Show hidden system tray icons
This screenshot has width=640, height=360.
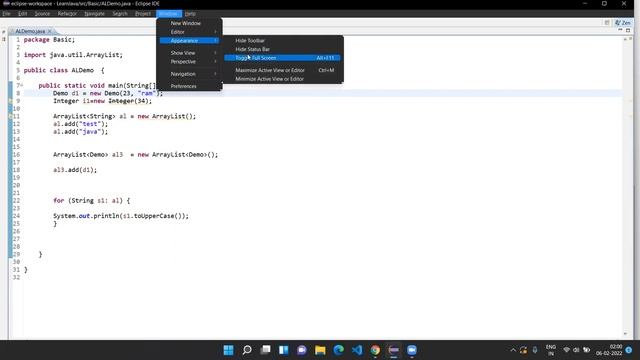pyautogui.click(x=513, y=350)
